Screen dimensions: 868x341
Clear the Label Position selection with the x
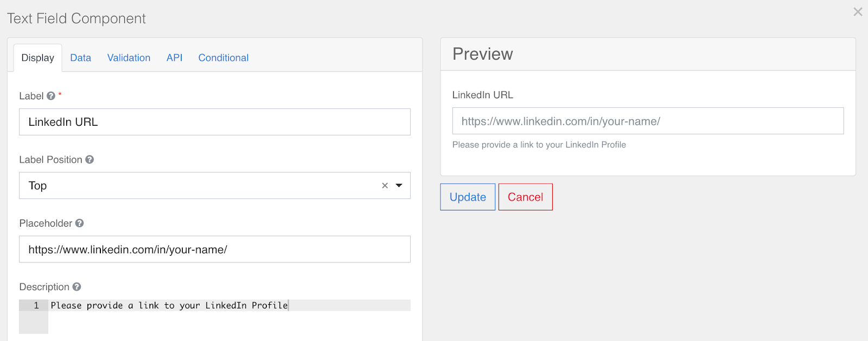385,185
